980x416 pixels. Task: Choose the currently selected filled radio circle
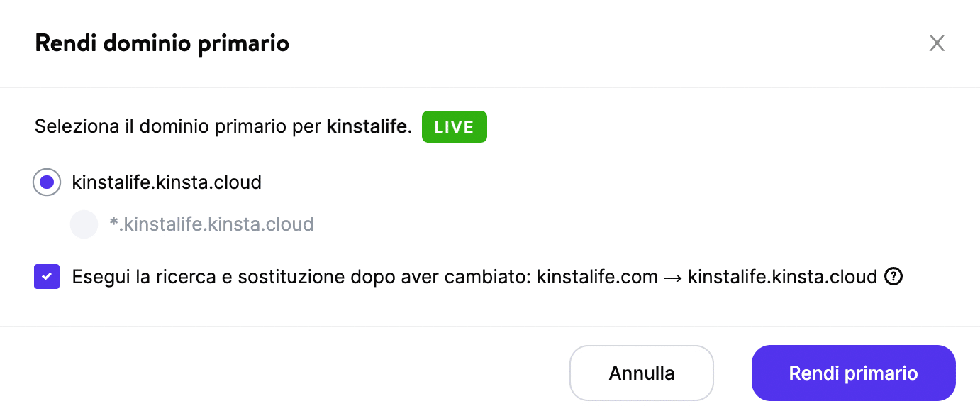point(46,182)
